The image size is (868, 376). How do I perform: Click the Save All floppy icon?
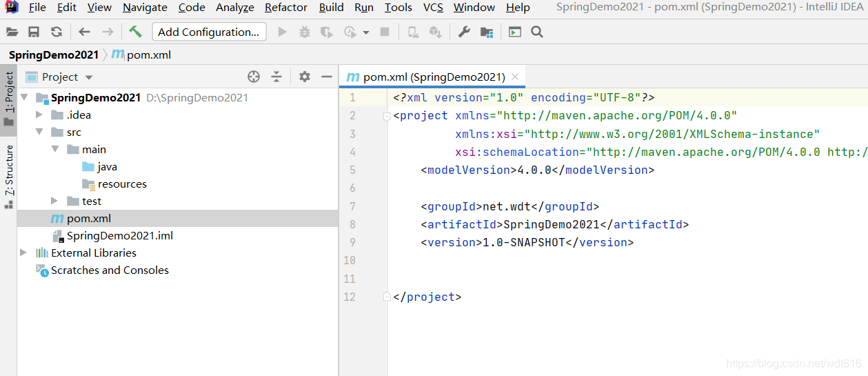(x=34, y=32)
